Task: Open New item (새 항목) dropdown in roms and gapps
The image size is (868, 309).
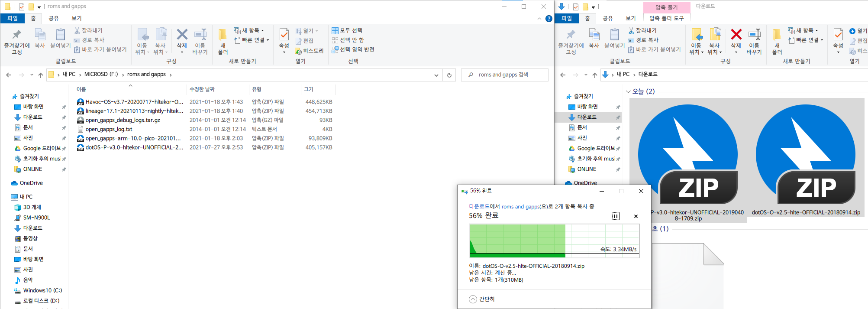Action: pyautogui.click(x=249, y=30)
